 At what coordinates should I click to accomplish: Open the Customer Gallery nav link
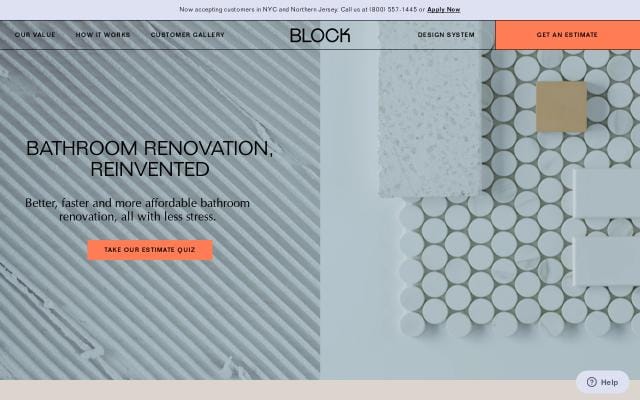[187, 35]
